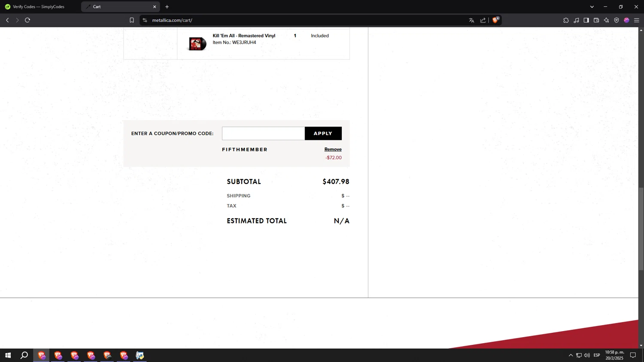Open the hamburger main menu
644x362 pixels.
point(637,20)
